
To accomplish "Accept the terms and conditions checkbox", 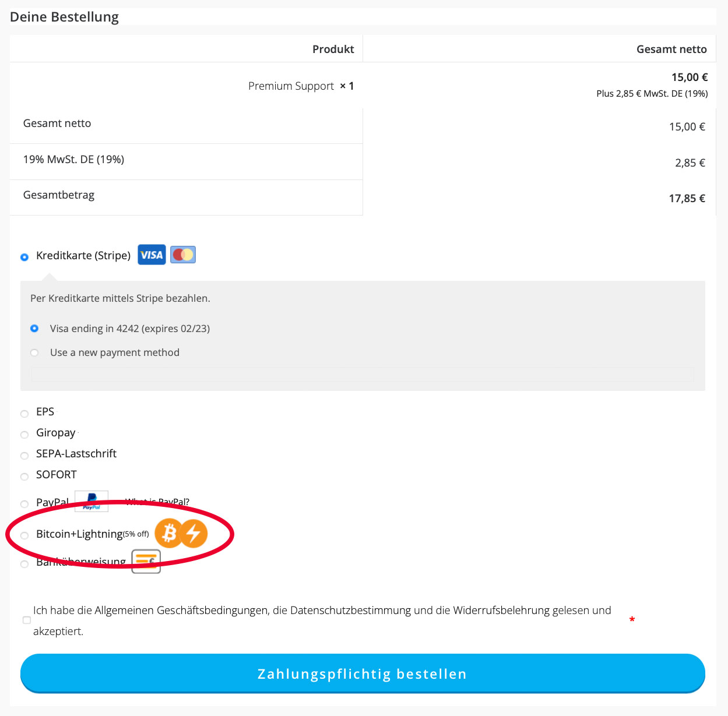I will (27, 620).
